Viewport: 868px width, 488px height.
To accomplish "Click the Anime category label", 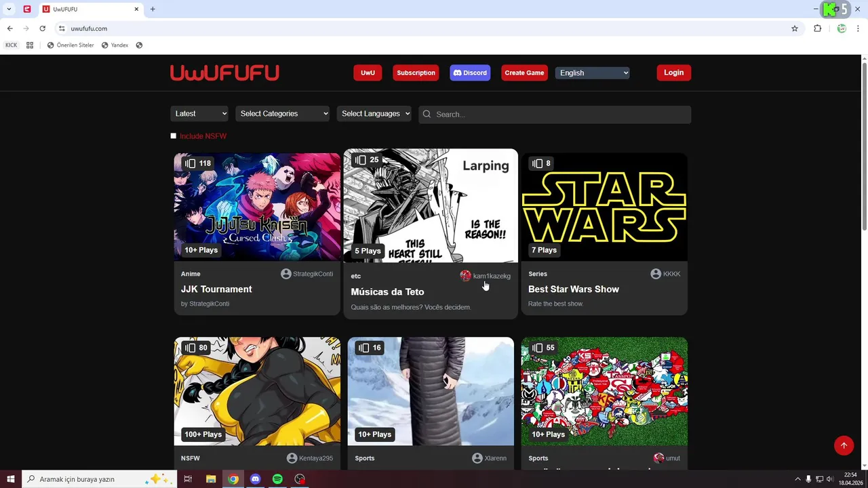I will (x=191, y=274).
